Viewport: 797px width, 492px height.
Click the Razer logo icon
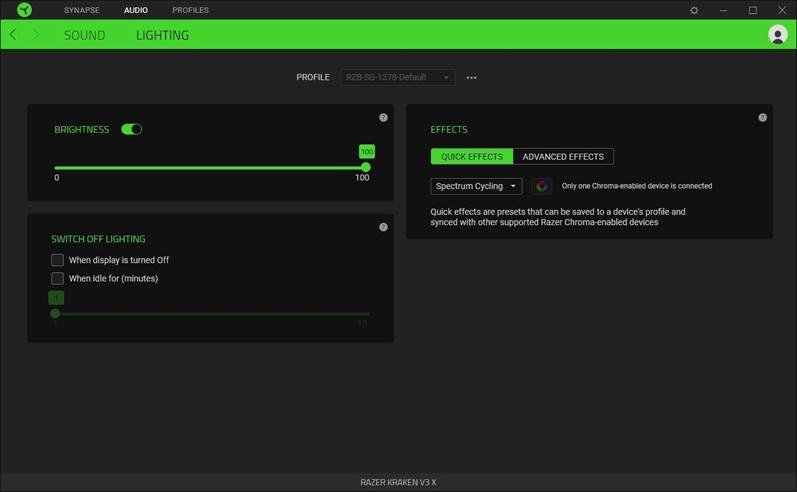[x=24, y=10]
